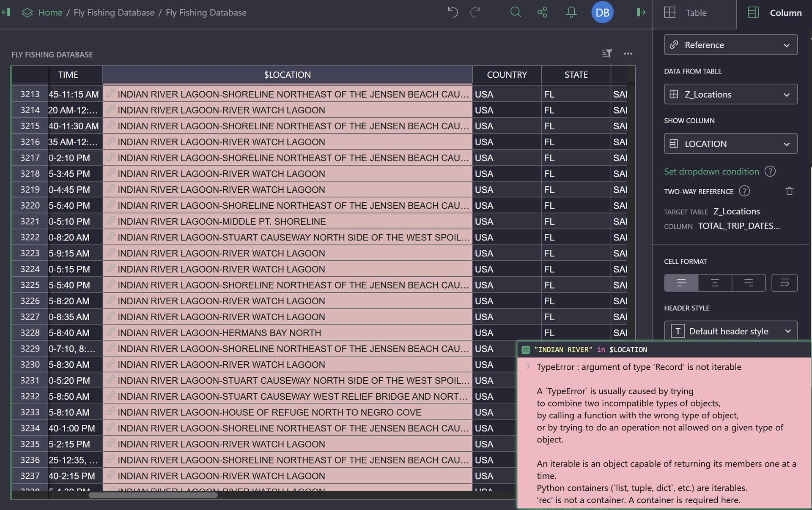Delete the two-way reference with trash icon
Image resolution: width=812 pixels, height=510 pixels.
(789, 191)
